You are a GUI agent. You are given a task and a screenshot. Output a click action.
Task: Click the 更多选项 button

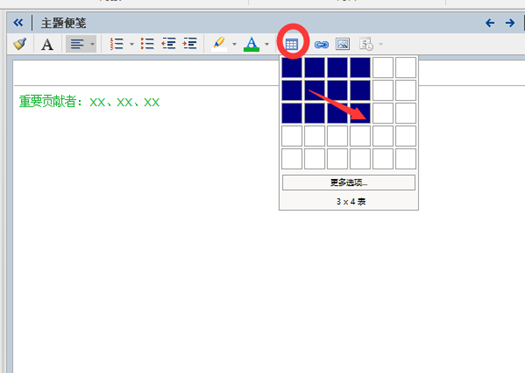tap(349, 182)
